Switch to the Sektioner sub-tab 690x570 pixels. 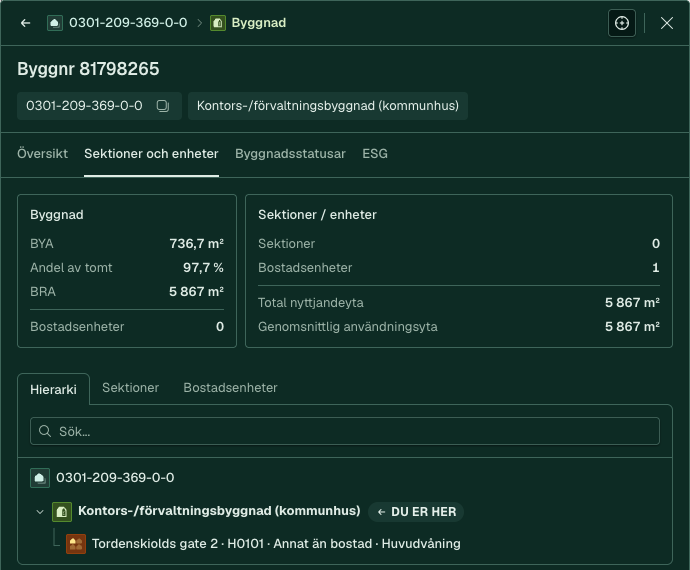coord(130,388)
